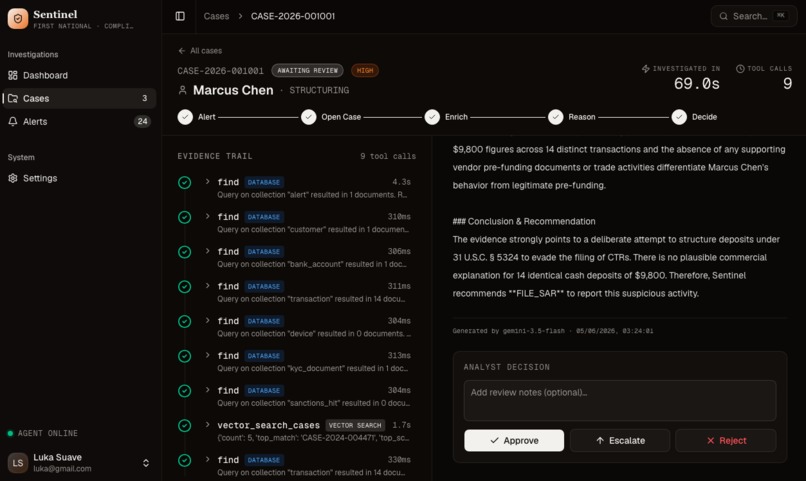
Task: Reject the case decision
Action: 726,440
